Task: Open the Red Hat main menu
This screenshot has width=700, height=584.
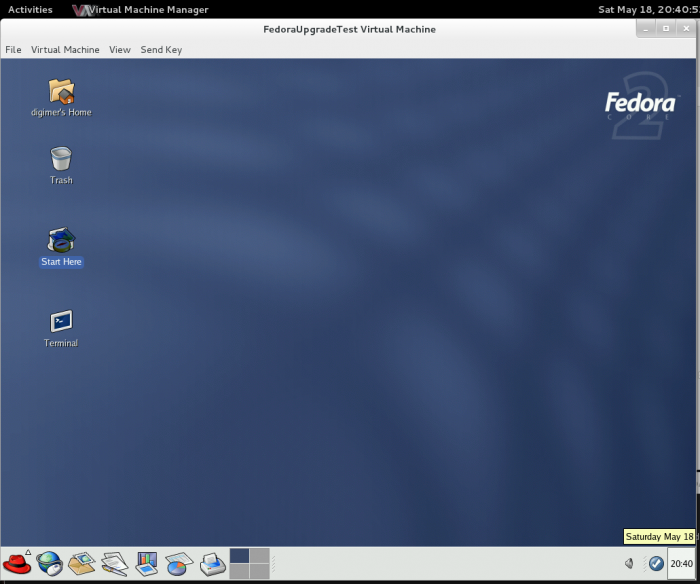Action: (17, 563)
